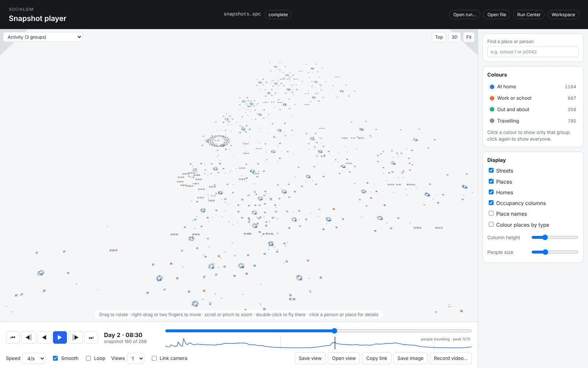Jump to the last snapshot
The image size is (588, 368).
click(x=91, y=337)
